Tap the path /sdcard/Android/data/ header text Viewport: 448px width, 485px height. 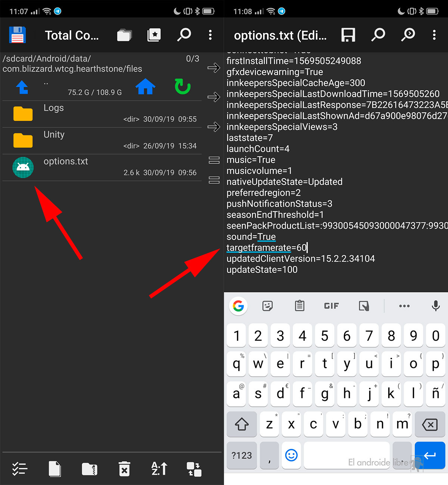[x=47, y=59]
